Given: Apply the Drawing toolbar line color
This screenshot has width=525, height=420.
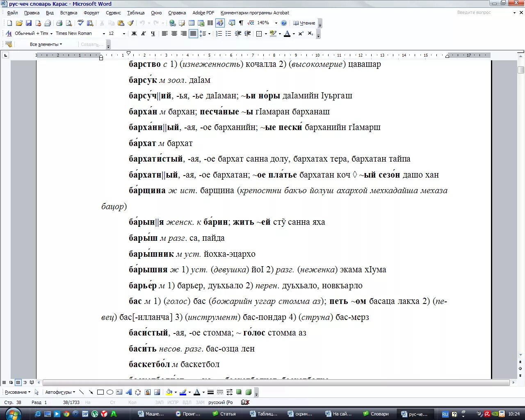Looking at the screenshot, I should [x=183, y=392].
